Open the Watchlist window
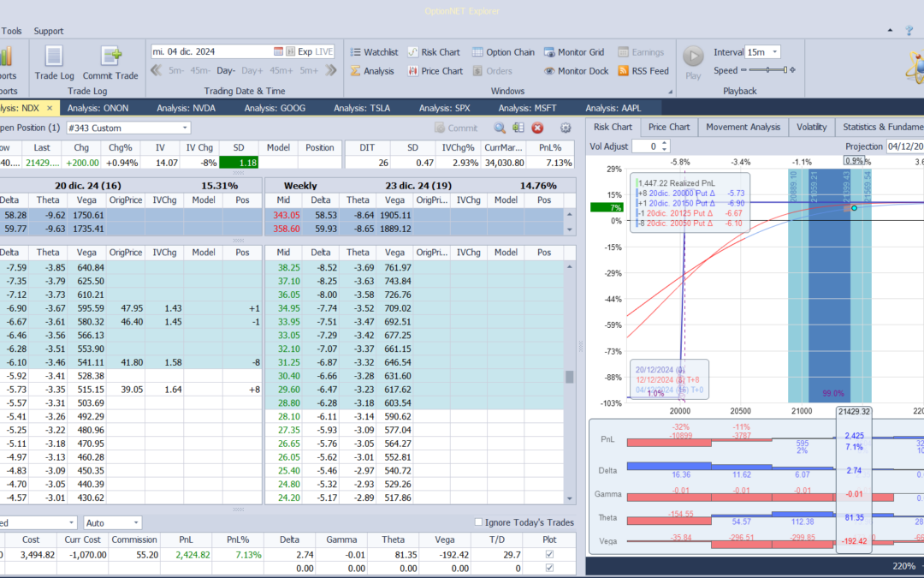This screenshot has height=578, width=924. point(374,52)
